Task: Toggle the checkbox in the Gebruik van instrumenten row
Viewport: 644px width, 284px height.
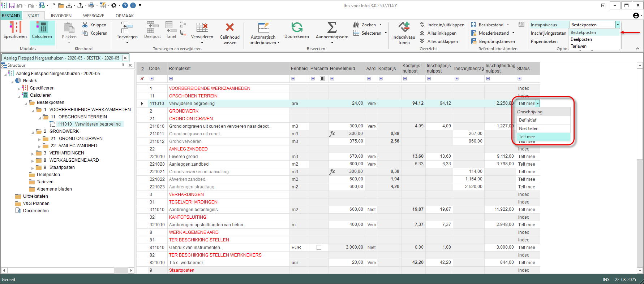Action: 319,248
